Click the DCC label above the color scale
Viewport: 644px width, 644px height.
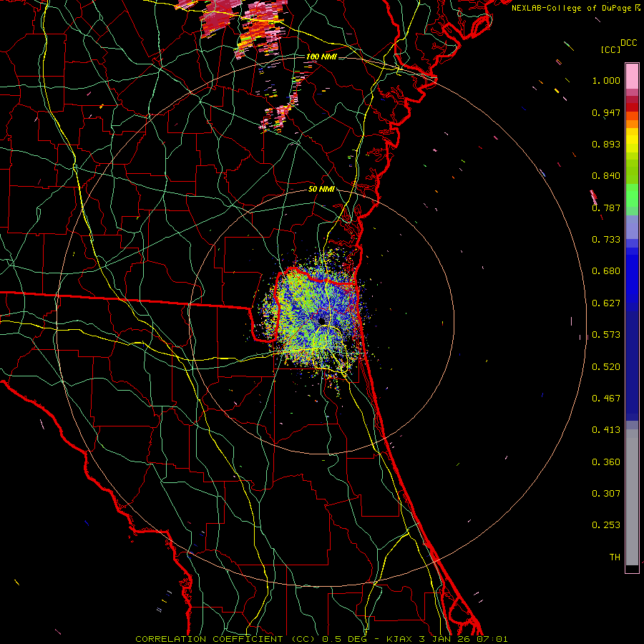(x=628, y=43)
